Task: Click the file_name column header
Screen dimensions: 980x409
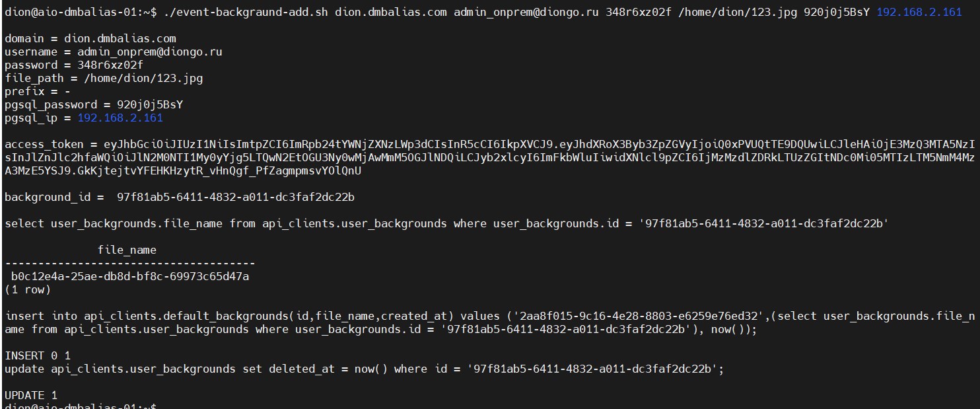Action: [127, 250]
